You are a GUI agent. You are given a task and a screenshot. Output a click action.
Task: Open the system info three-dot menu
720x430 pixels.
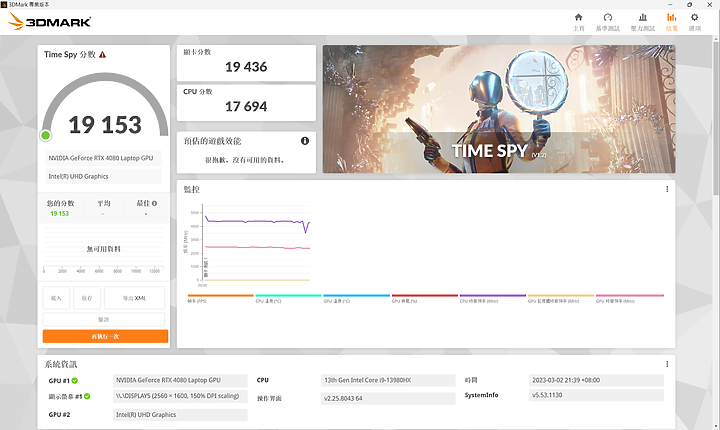[667, 364]
